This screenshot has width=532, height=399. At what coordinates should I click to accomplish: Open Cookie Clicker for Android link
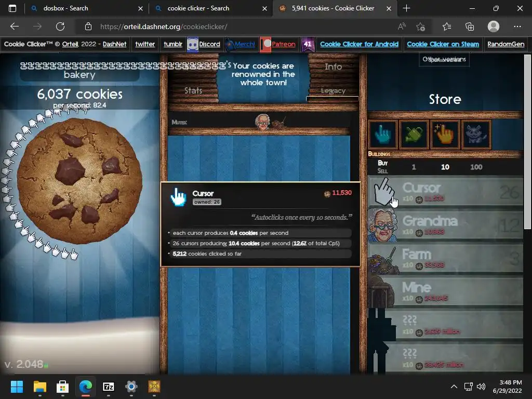pos(360,44)
